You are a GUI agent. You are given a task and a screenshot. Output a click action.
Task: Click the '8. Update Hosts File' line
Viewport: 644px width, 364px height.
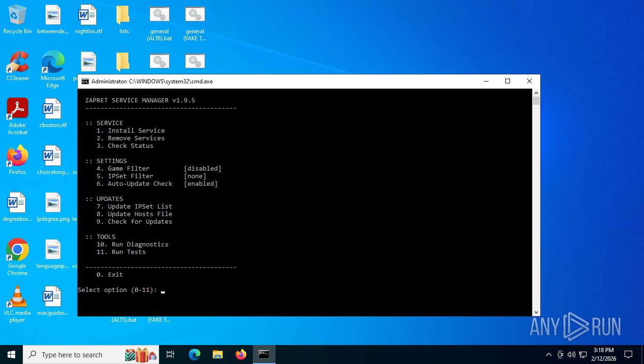(x=134, y=214)
